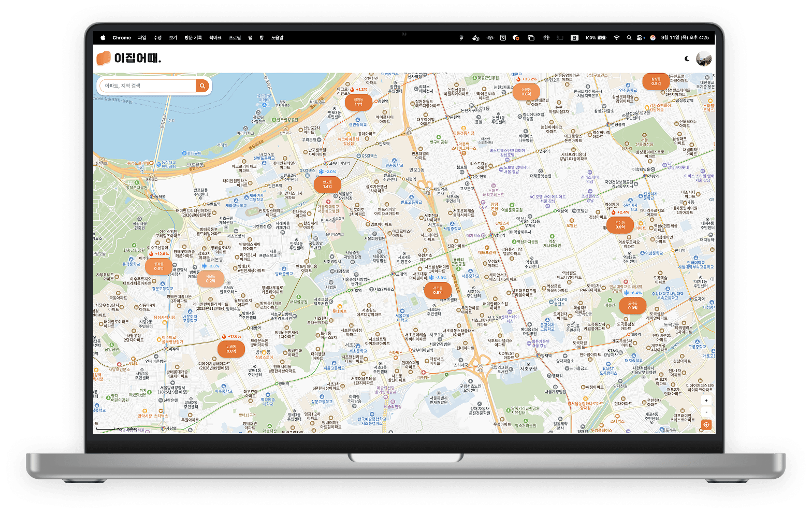812x513 pixels.
Task: Open the 북마크 menu
Action: (215, 38)
